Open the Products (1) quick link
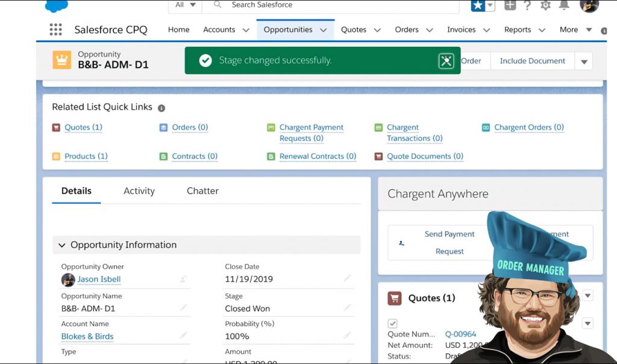The image size is (617, 364). click(x=86, y=156)
